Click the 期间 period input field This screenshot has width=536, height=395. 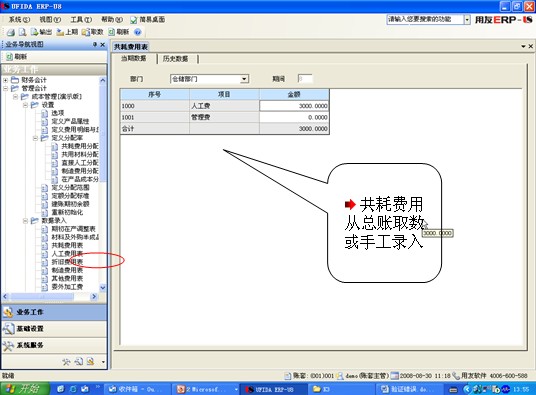click(x=305, y=79)
